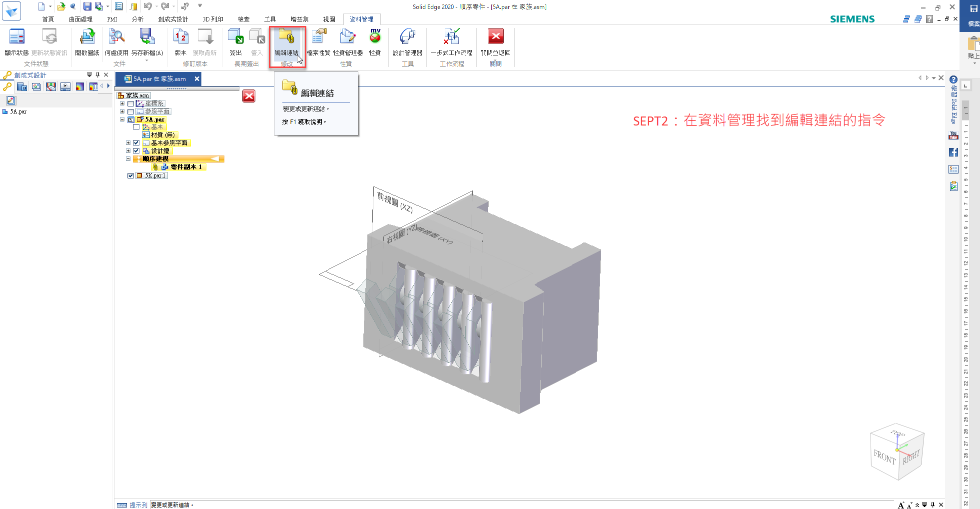
Task: Open the YouTube sidebar icon
Action: (x=954, y=135)
